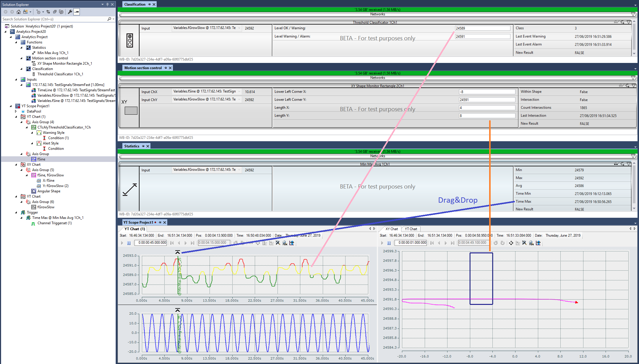The width and height of the screenshot is (639, 364).
Task: Select fSine in the Solution Explorer tree
Action: tap(41, 159)
